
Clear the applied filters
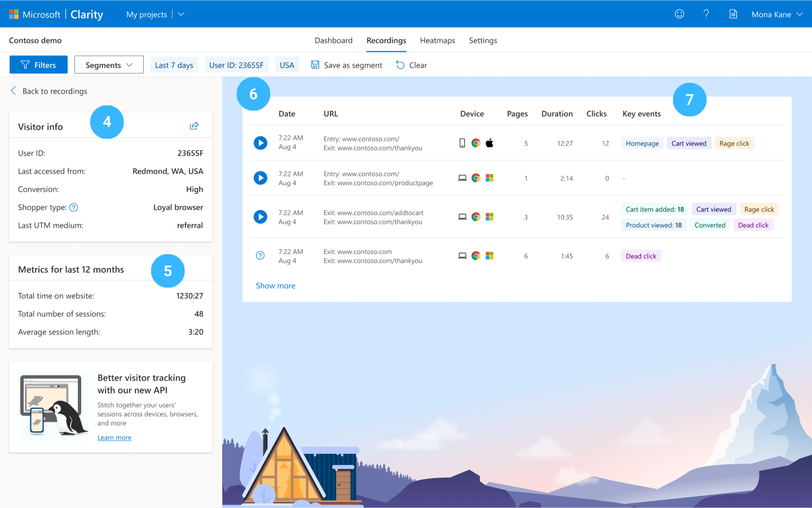coord(412,65)
